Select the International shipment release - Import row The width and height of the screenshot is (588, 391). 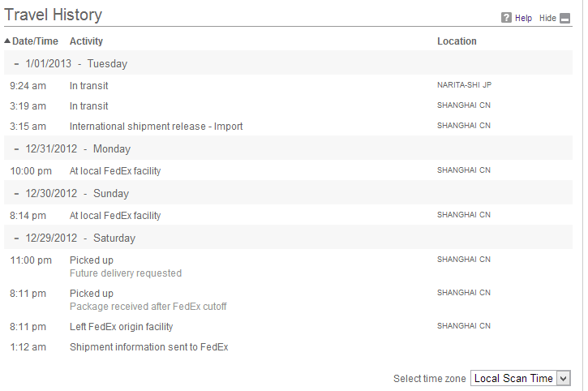pos(288,126)
